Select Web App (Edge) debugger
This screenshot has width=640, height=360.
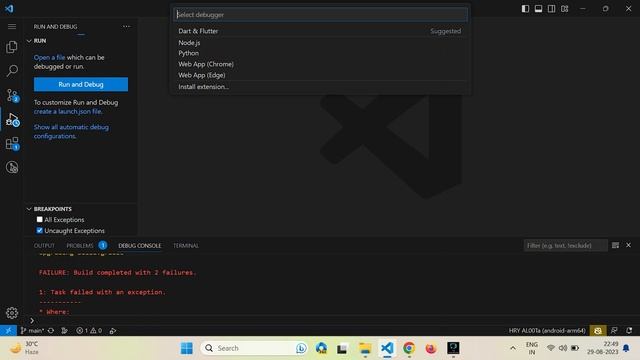(320, 75)
